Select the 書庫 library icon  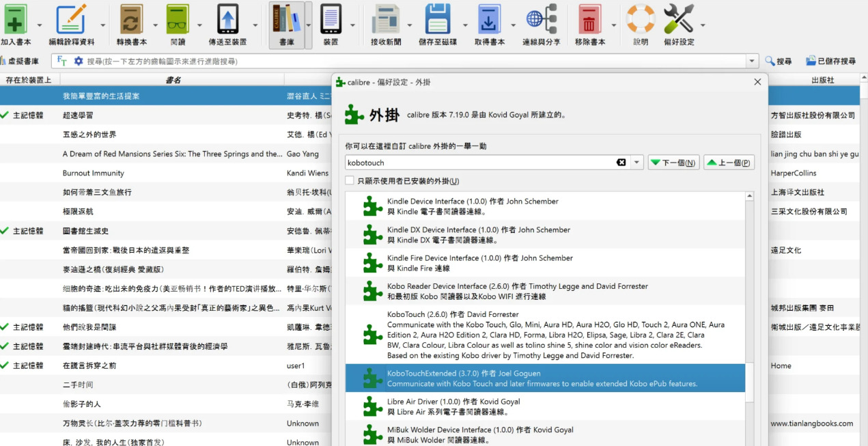pos(286,19)
